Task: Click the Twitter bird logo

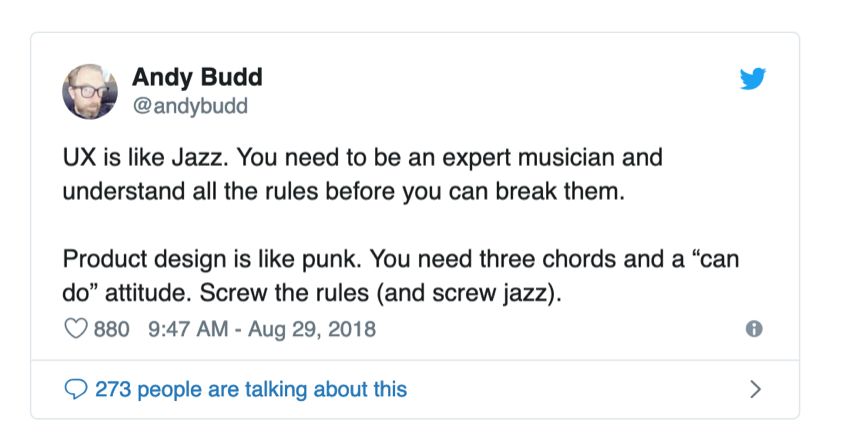Action: [x=752, y=79]
